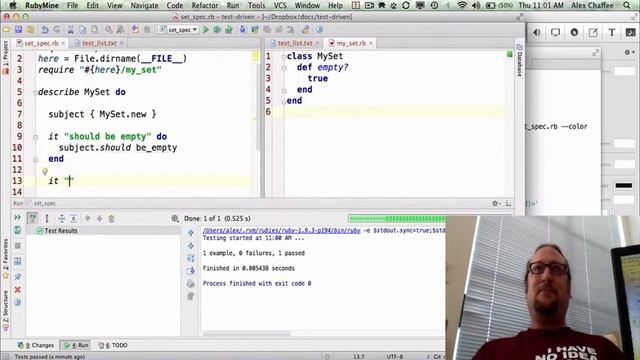Click the Undo arrow in toolbar
Screen dimensions: 640x360
44,30
